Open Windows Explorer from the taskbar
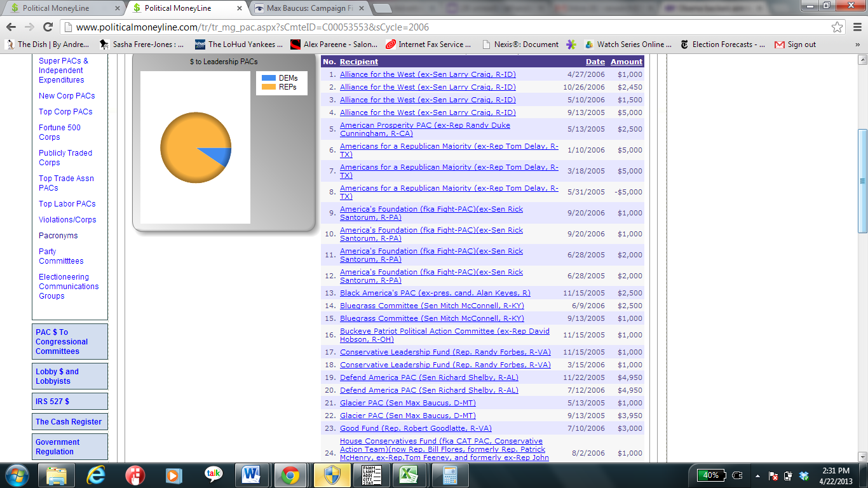This screenshot has height=488, width=868. 57,475
